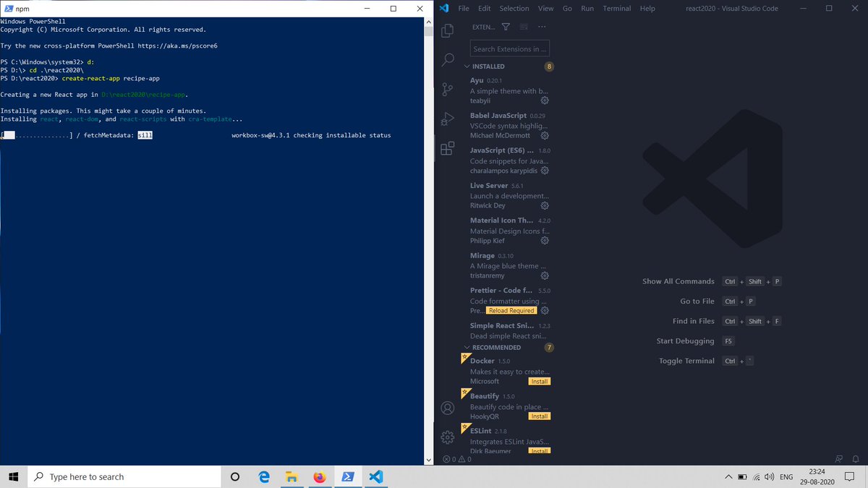This screenshot has width=868, height=488.
Task: Open the Explorer view in VS Code
Action: (448, 30)
